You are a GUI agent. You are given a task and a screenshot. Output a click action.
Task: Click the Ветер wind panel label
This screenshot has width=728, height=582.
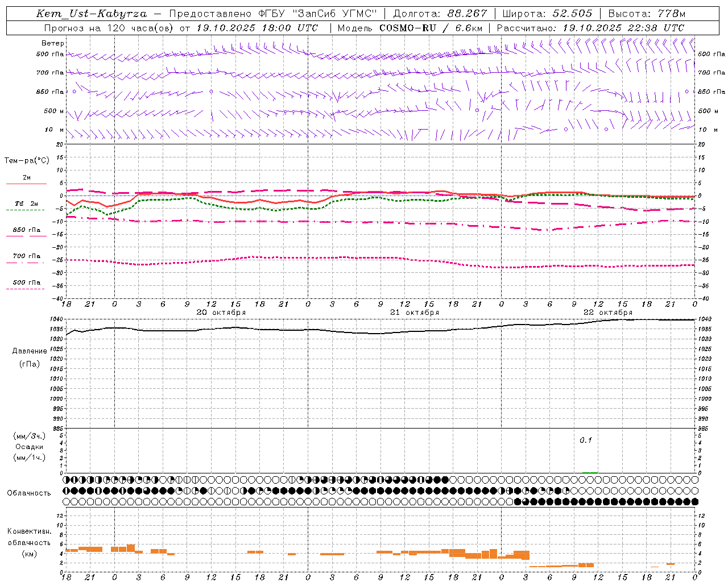point(53,43)
